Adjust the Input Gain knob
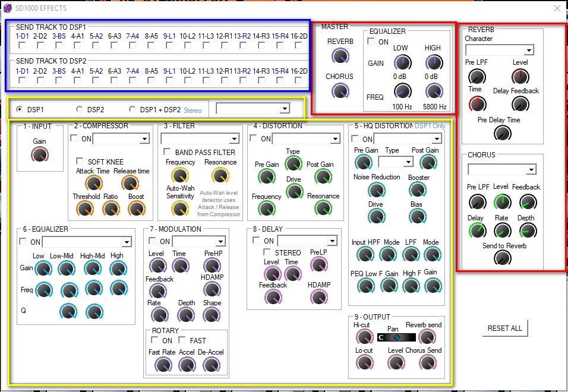The image size is (568, 392). click(40, 155)
